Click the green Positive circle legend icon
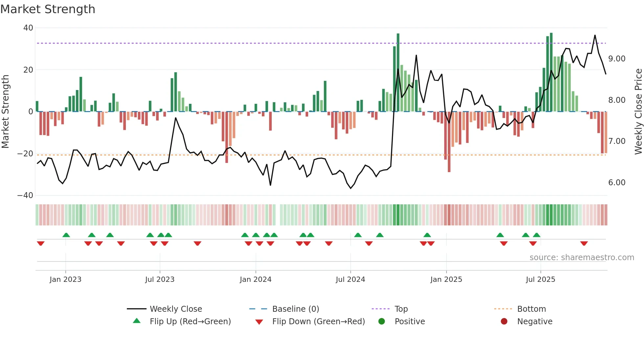This screenshot has width=644, height=362. (381, 321)
